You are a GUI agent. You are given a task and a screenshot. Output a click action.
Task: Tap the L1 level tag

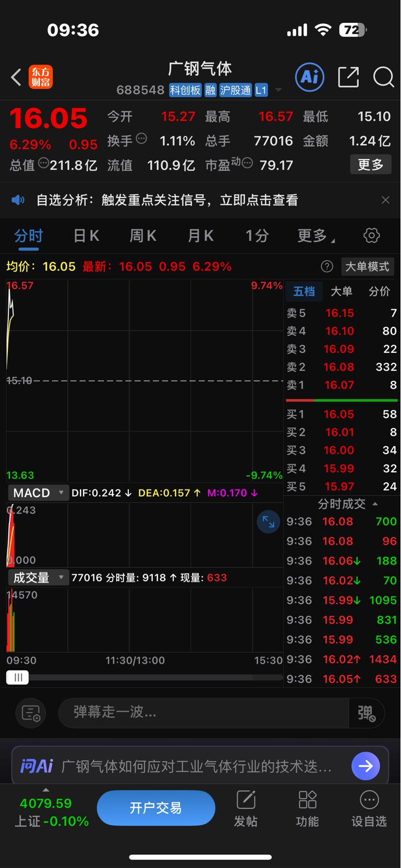(x=261, y=90)
